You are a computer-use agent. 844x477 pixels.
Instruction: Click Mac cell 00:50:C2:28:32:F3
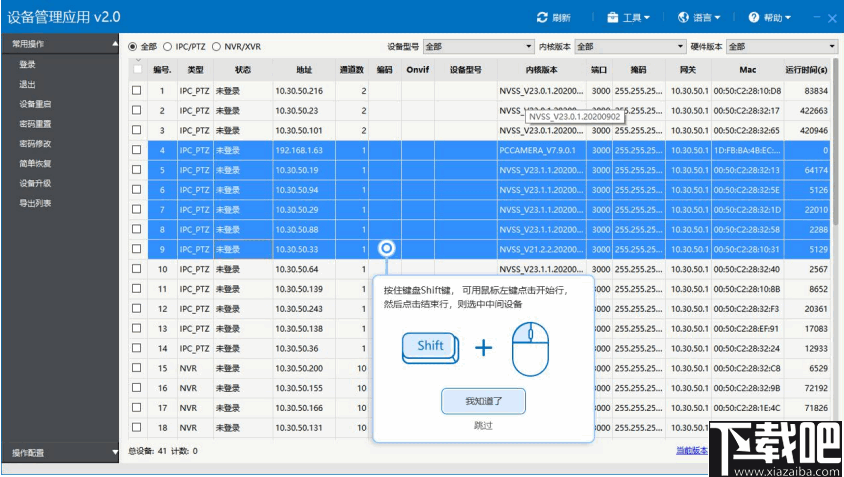coord(748,309)
